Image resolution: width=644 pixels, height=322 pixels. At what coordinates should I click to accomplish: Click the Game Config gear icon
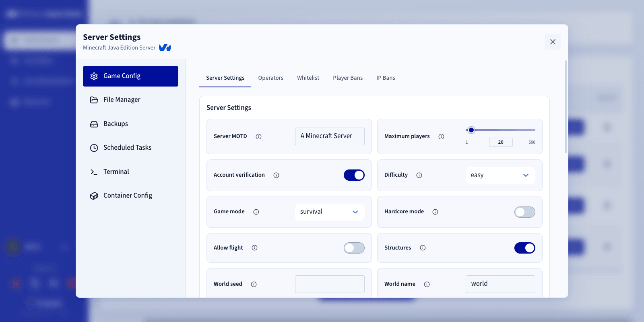click(x=94, y=76)
